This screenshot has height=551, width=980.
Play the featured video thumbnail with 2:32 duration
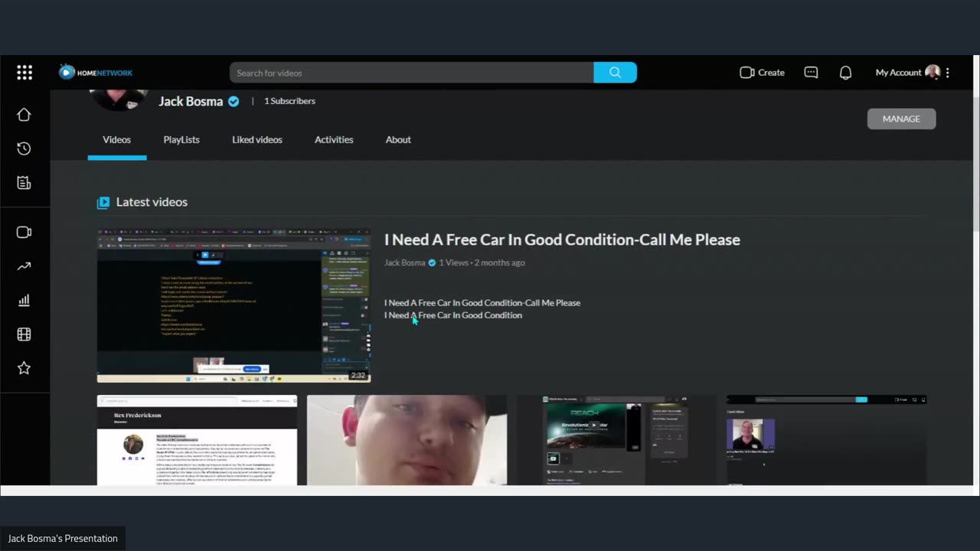pyautogui.click(x=234, y=305)
